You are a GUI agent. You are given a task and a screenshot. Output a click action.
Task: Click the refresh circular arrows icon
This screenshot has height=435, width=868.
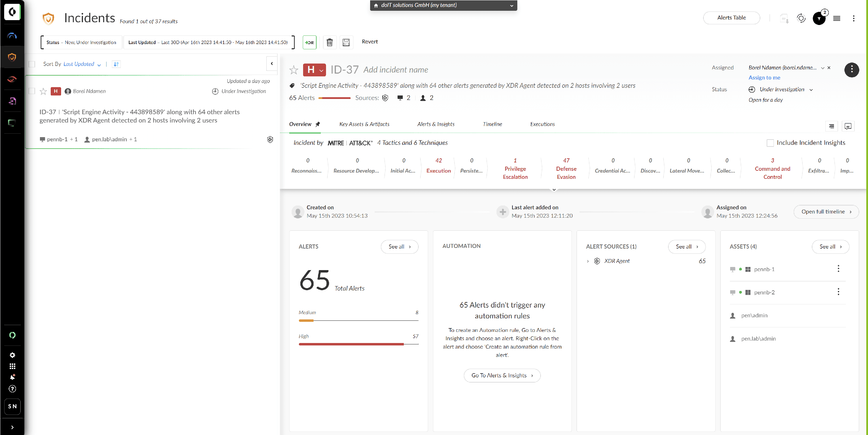pyautogui.click(x=801, y=18)
